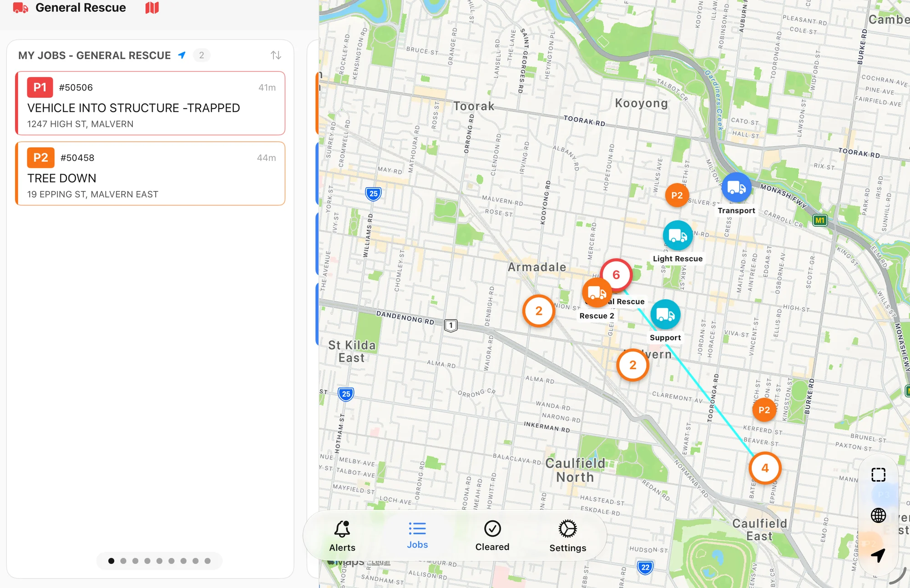Switch to the Alerts tab
The image size is (910, 588).
point(342,536)
